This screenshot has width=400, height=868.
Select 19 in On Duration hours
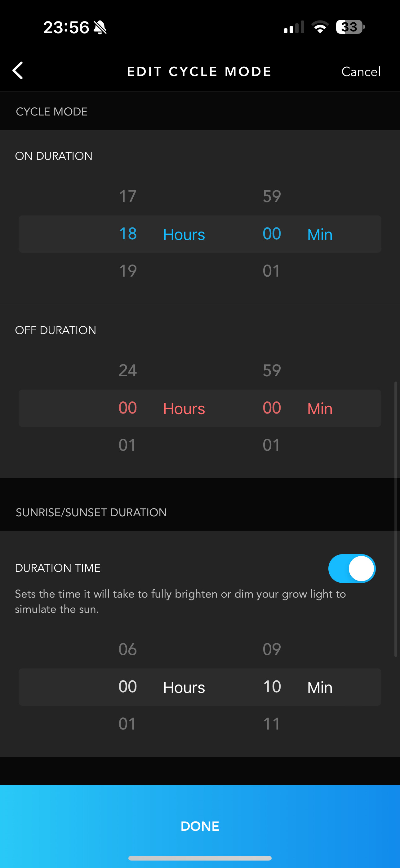128,271
